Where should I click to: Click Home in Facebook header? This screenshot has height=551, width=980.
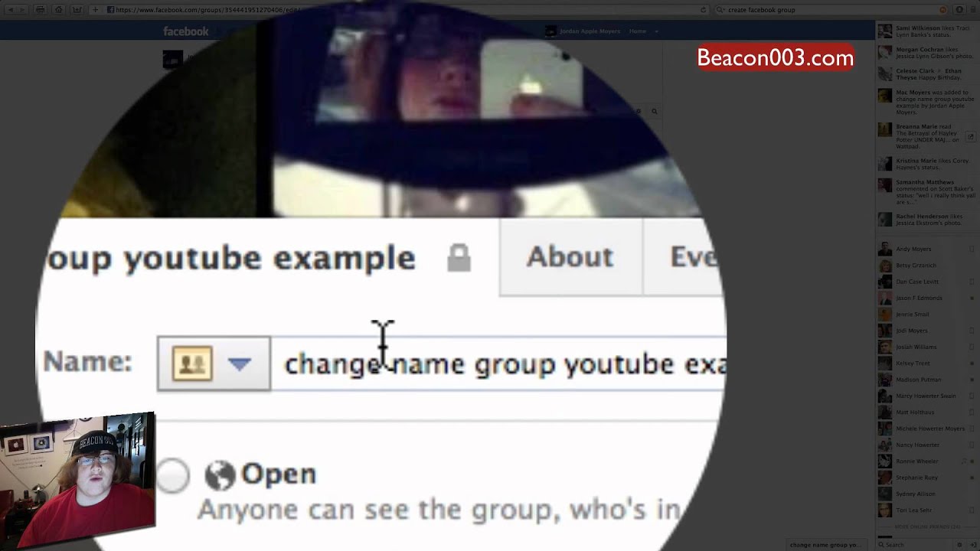[637, 31]
